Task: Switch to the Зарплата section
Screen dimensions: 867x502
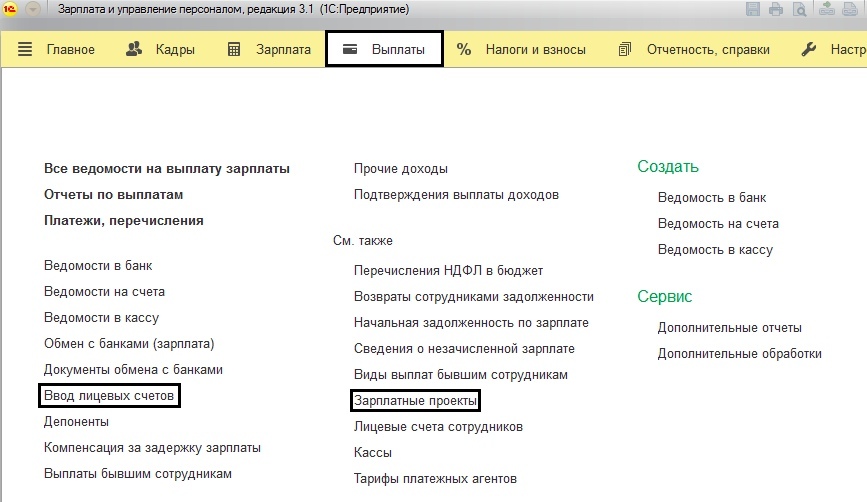Action: [x=270, y=49]
